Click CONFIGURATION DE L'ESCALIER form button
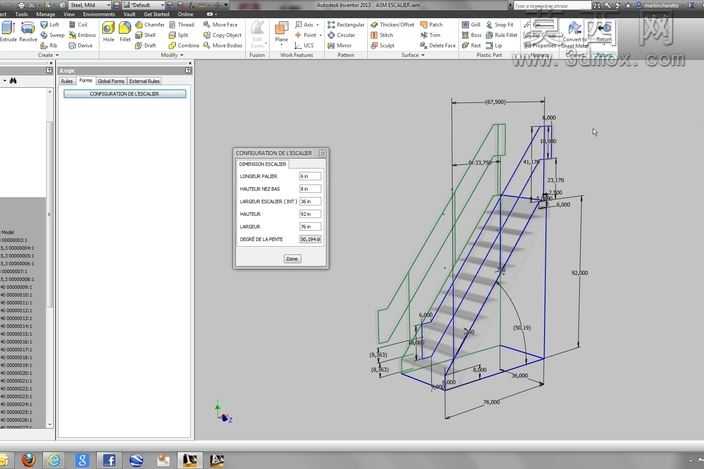The width and height of the screenshot is (704, 469). click(125, 94)
